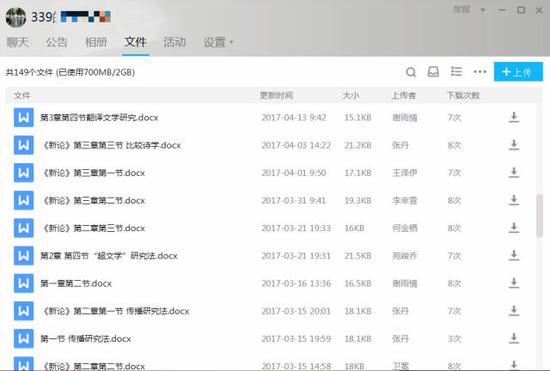550x371 pixels.
Task: Click Word icon of 第一节 传播研究法.docx
Action: [24, 338]
